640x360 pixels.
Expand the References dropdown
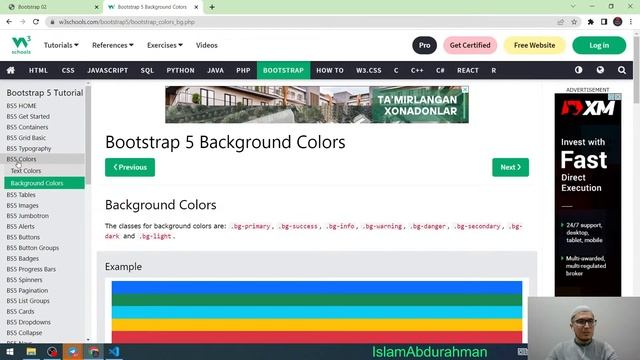point(113,45)
